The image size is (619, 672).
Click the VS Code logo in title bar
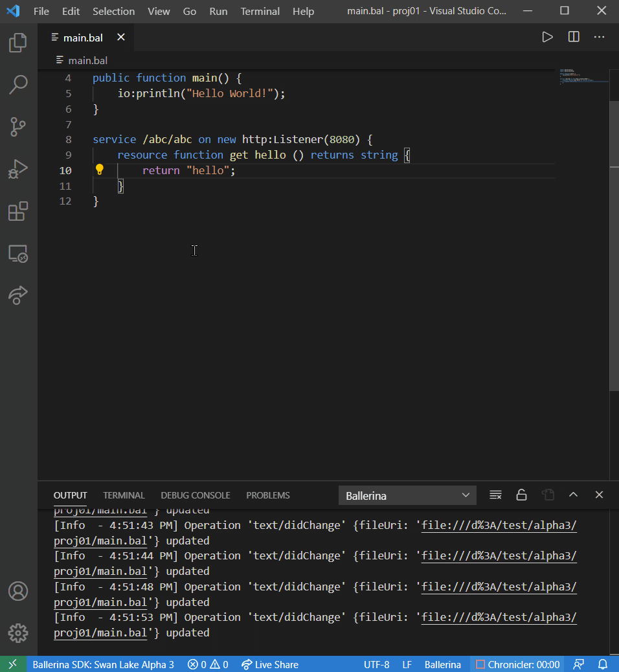(14, 11)
